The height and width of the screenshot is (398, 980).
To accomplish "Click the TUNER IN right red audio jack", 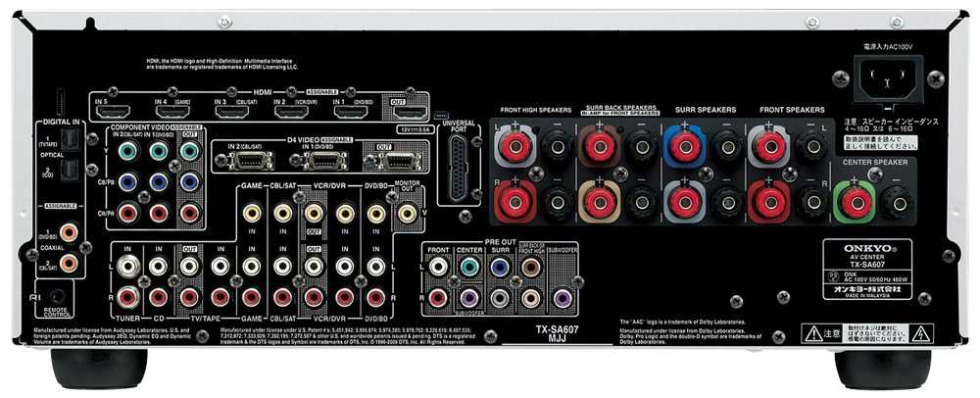I will coord(128,297).
